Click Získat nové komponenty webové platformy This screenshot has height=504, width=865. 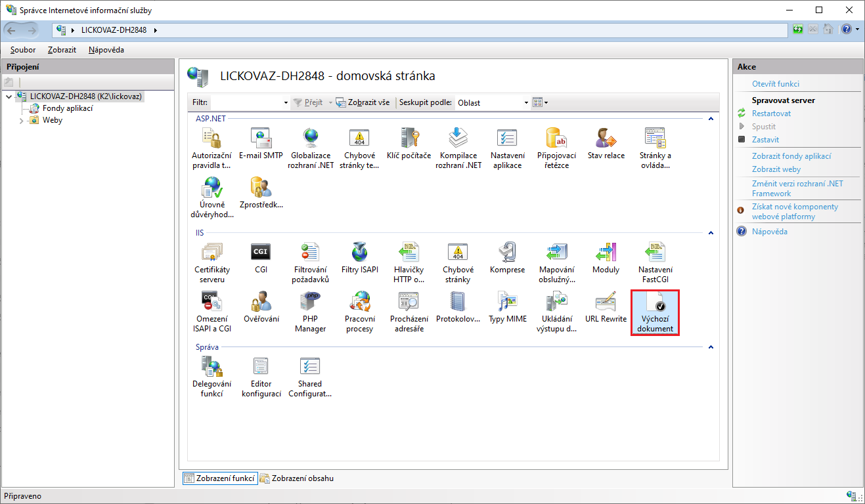(x=795, y=211)
